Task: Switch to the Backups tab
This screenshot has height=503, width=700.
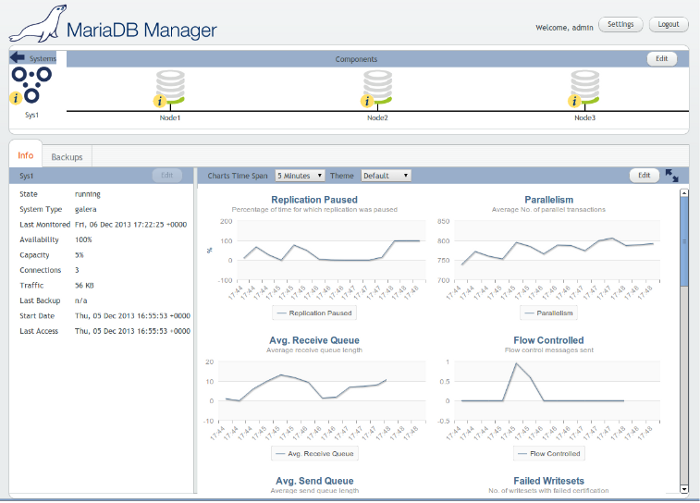Action: [67, 157]
